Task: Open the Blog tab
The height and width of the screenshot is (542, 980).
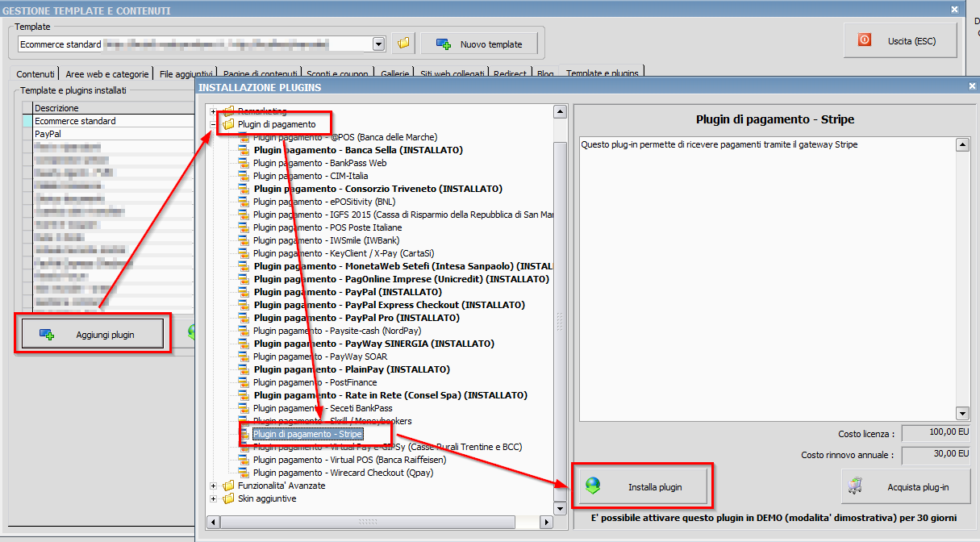Action: pyautogui.click(x=545, y=73)
